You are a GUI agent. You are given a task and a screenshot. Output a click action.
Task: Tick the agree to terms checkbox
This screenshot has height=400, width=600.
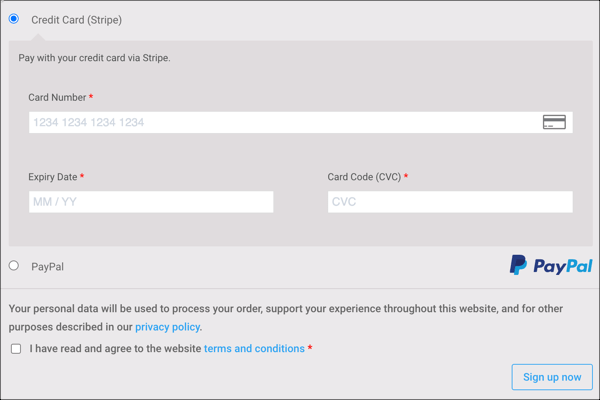coord(16,349)
